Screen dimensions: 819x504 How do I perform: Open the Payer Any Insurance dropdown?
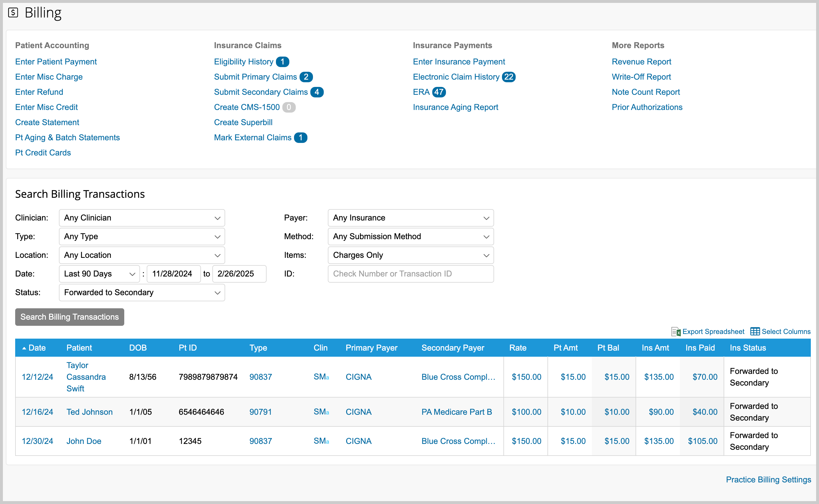pos(410,218)
